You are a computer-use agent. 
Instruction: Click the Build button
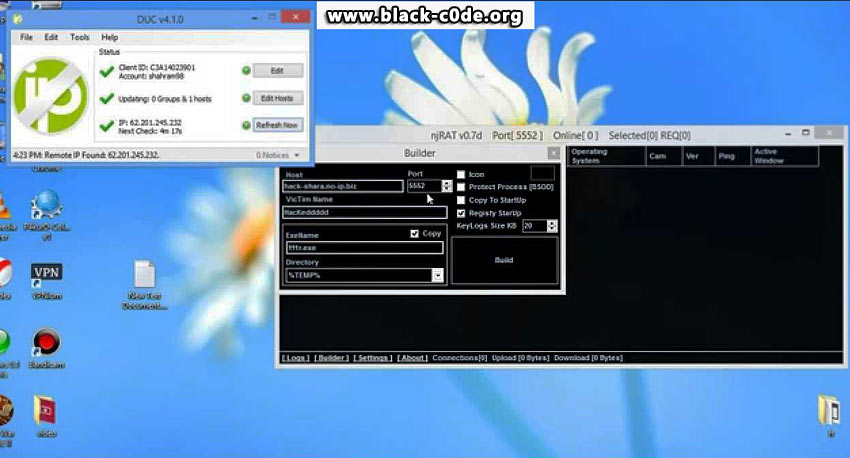[504, 260]
